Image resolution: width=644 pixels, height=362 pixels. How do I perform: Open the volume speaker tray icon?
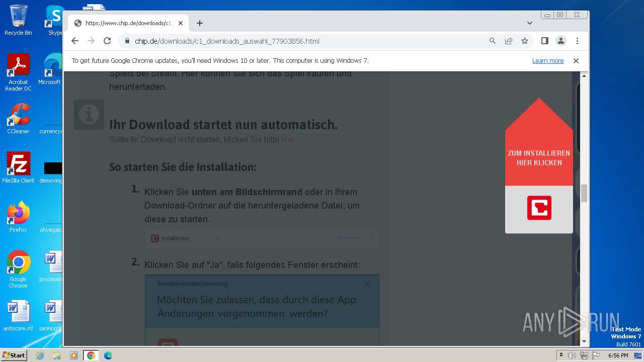(x=572, y=355)
